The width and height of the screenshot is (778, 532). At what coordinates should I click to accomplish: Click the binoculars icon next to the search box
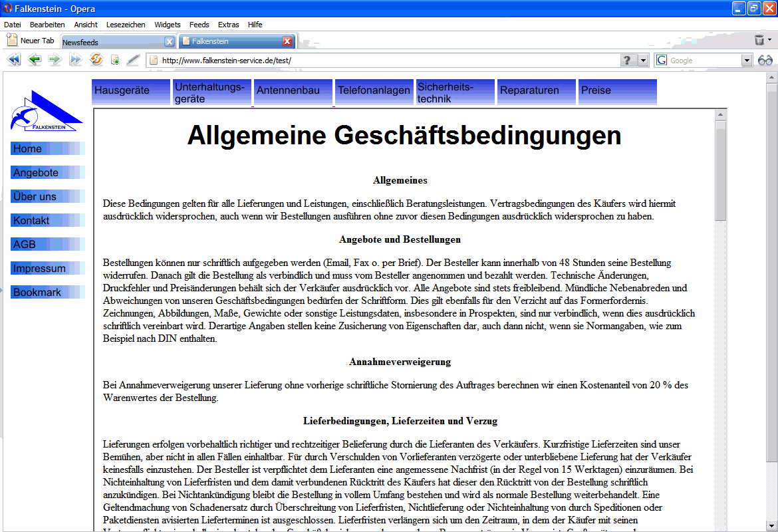coord(765,60)
